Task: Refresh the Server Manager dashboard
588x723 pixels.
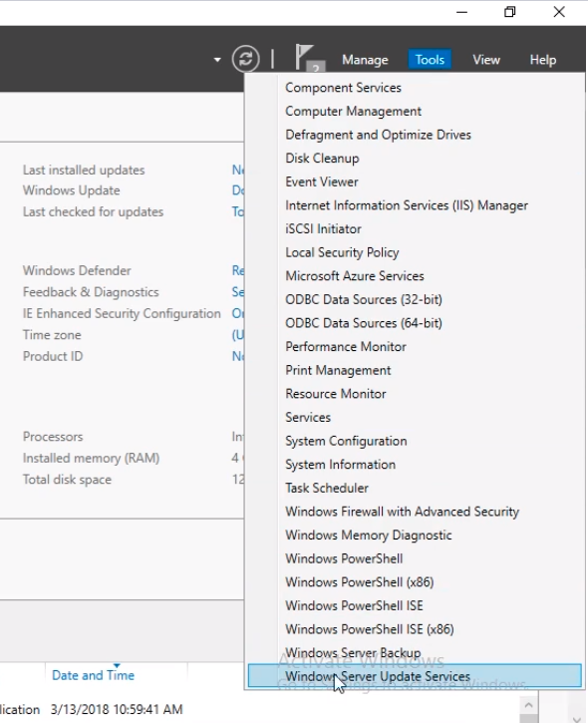Action: 245,59
